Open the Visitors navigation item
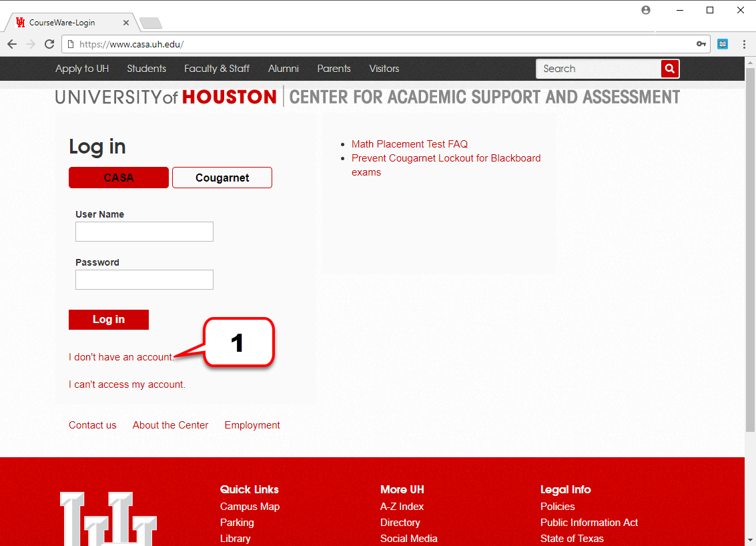This screenshot has width=756, height=546. 384,69
